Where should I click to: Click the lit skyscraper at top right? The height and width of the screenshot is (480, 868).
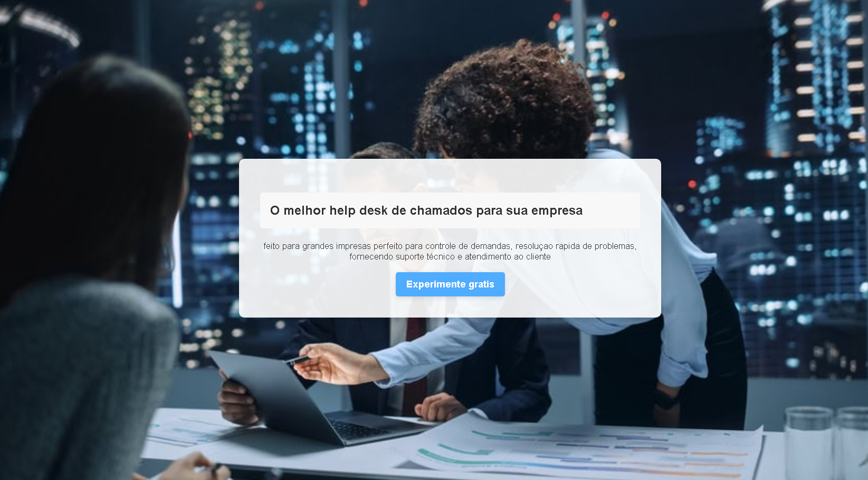815,79
